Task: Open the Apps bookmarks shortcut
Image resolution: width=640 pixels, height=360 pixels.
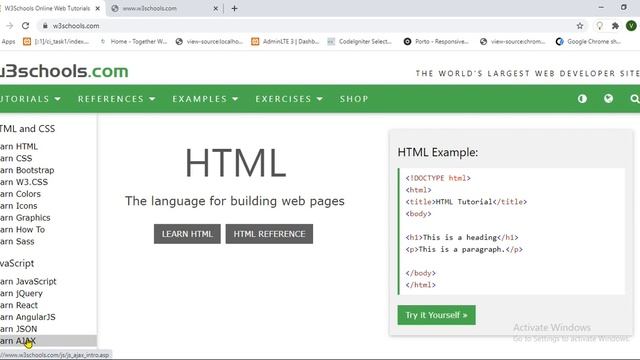Action: pyautogui.click(x=8, y=42)
